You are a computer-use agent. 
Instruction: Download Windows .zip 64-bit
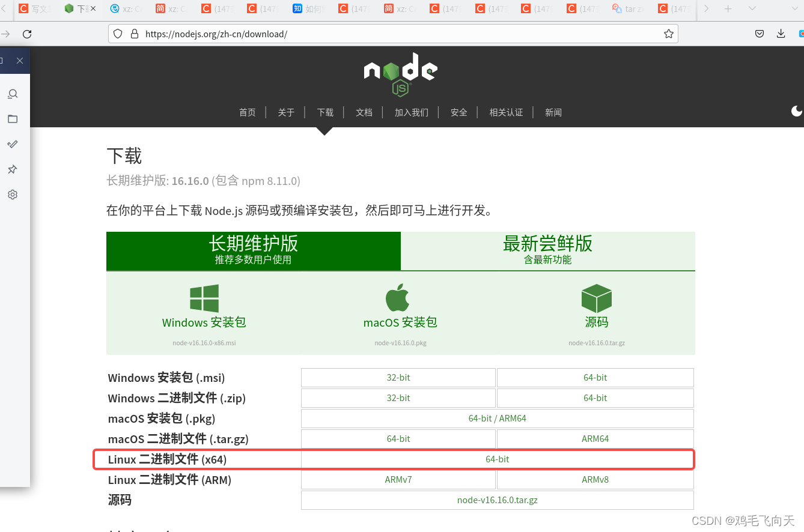coord(595,398)
